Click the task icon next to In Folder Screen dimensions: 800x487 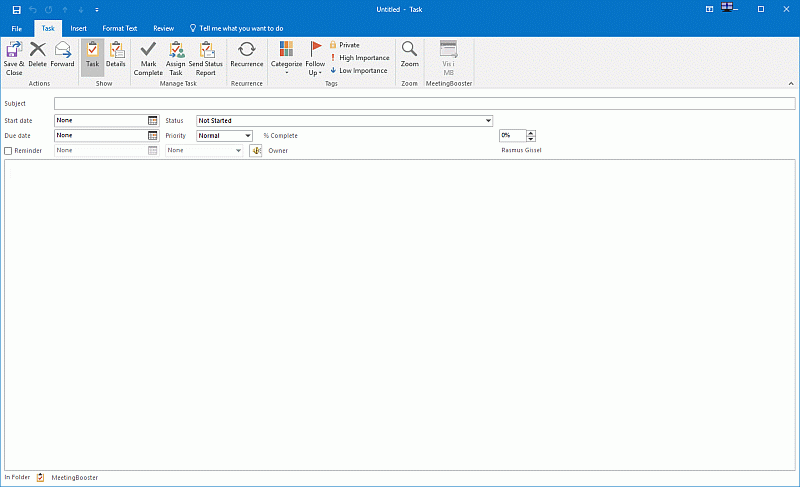(40, 477)
